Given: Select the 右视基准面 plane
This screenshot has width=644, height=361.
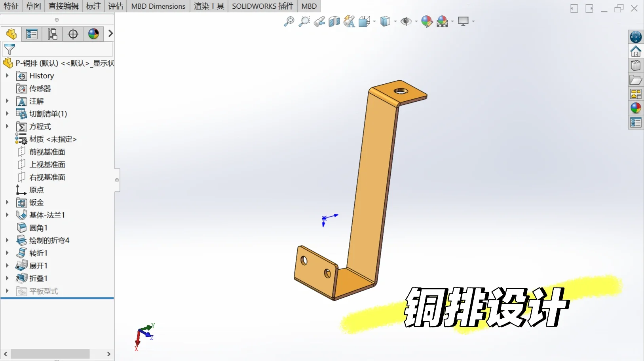Looking at the screenshot, I should pos(41,177).
